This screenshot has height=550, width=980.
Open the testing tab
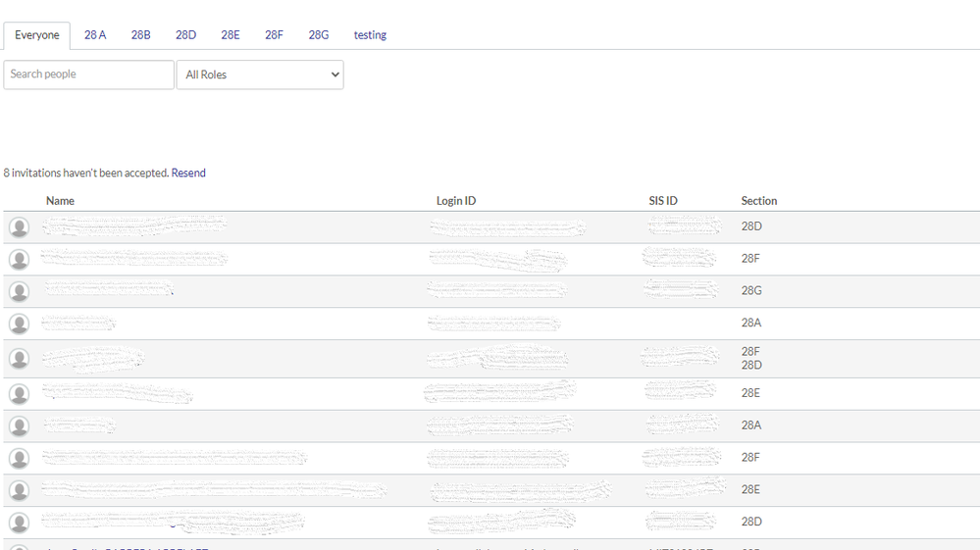coord(370,35)
